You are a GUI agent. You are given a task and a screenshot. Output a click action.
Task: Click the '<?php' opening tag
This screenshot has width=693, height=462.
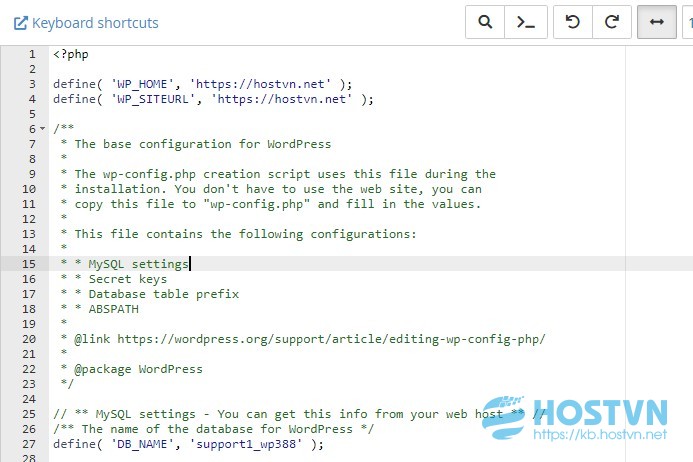(71, 54)
